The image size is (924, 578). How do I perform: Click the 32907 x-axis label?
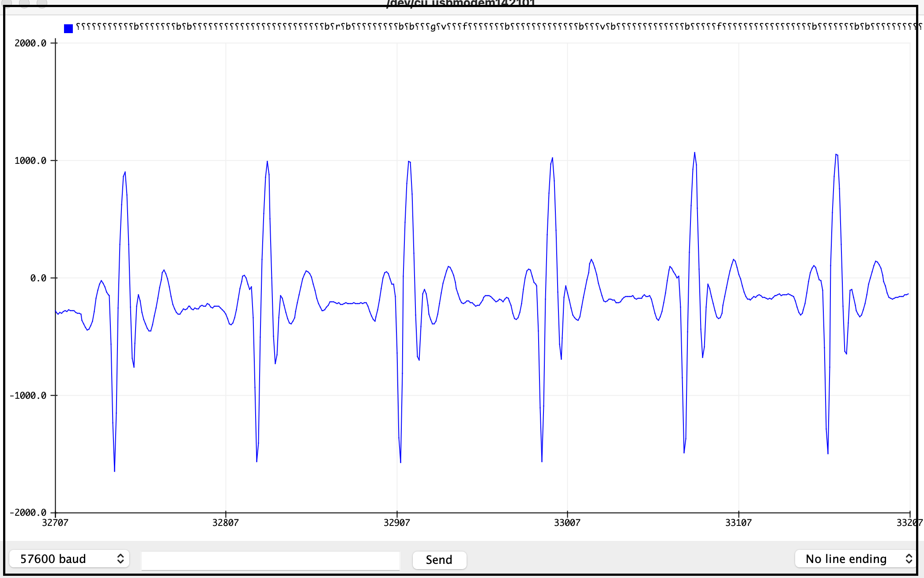(x=397, y=523)
